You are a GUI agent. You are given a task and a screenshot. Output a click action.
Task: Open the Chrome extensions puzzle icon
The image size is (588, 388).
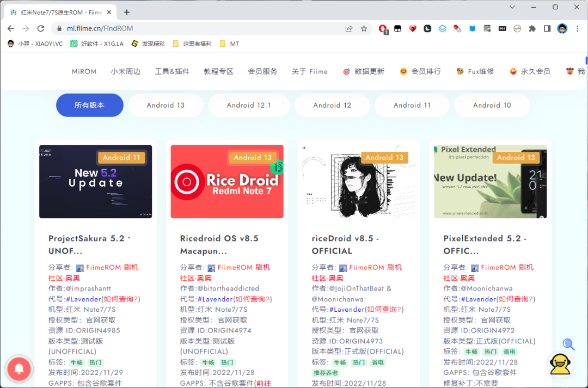[x=532, y=29]
